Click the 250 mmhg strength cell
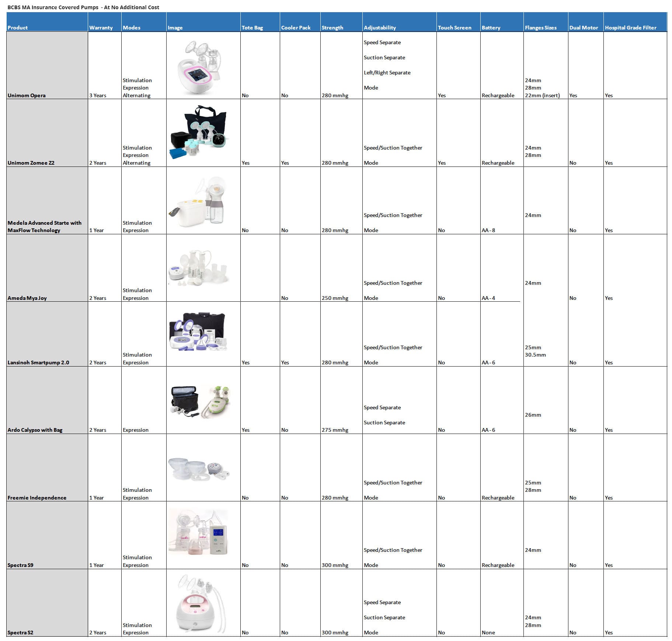 pos(335,298)
